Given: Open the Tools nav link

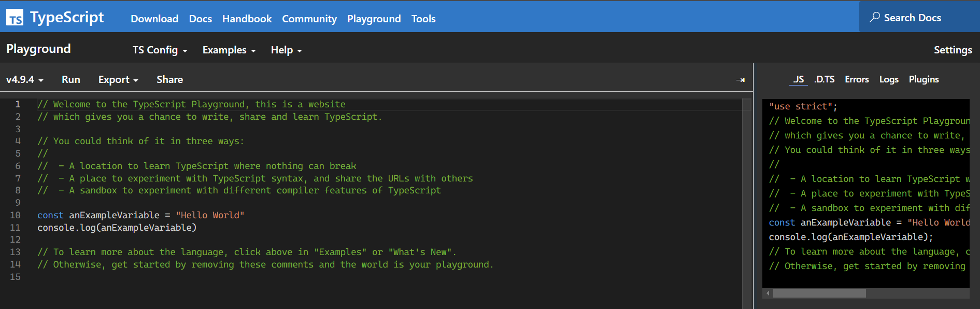Looking at the screenshot, I should [423, 19].
